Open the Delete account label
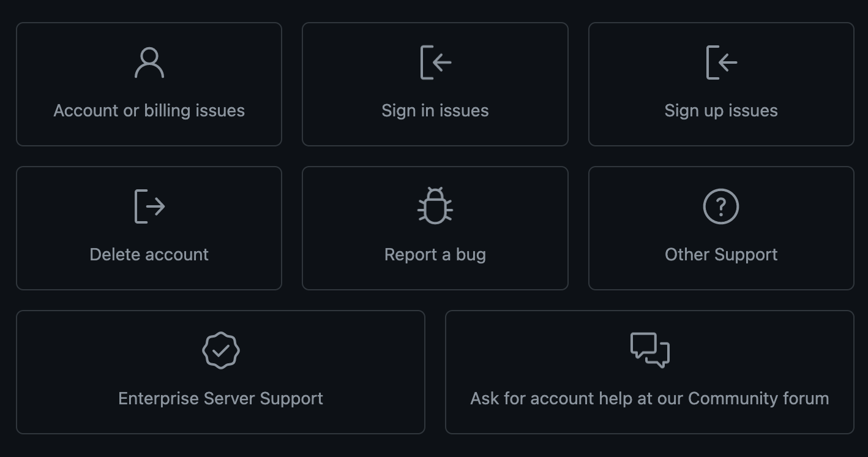 point(149,254)
